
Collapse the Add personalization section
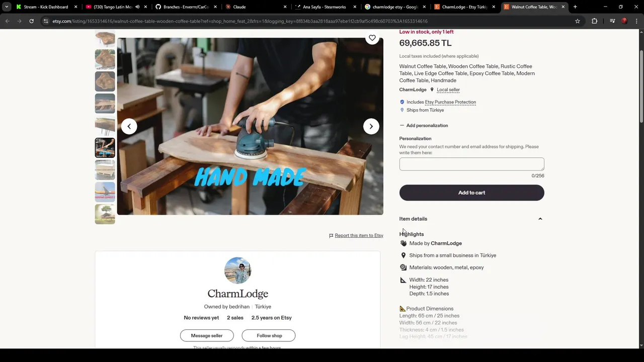click(424, 125)
